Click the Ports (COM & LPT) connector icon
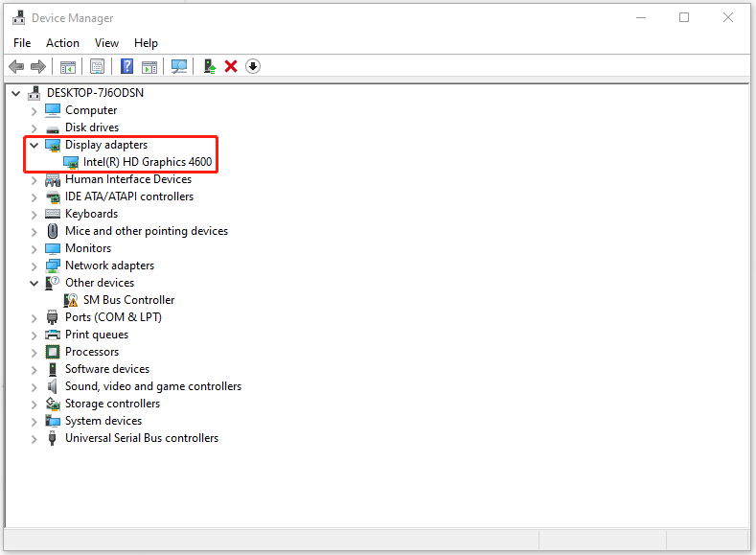This screenshot has height=555, width=756. click(x=52, y=317)
